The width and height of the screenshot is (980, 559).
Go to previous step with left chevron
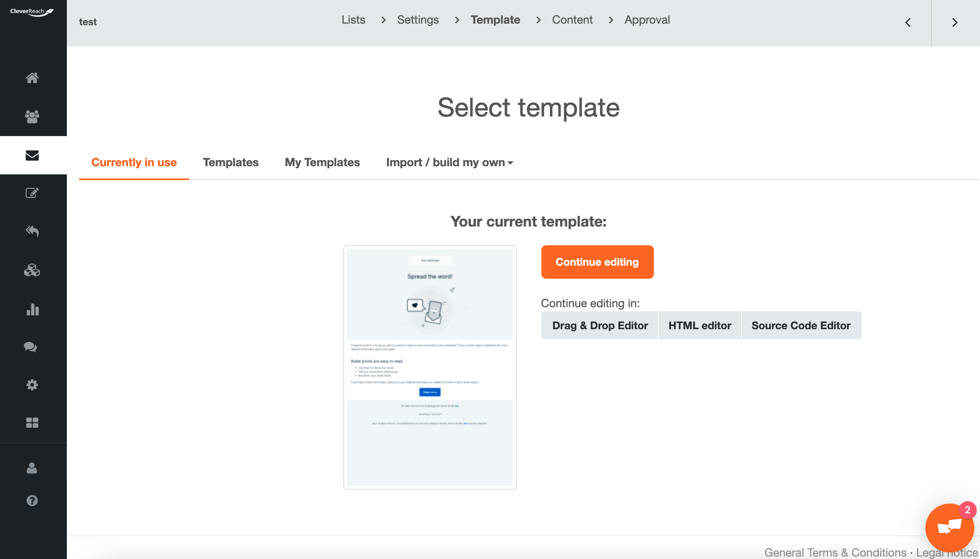(908, 23)
